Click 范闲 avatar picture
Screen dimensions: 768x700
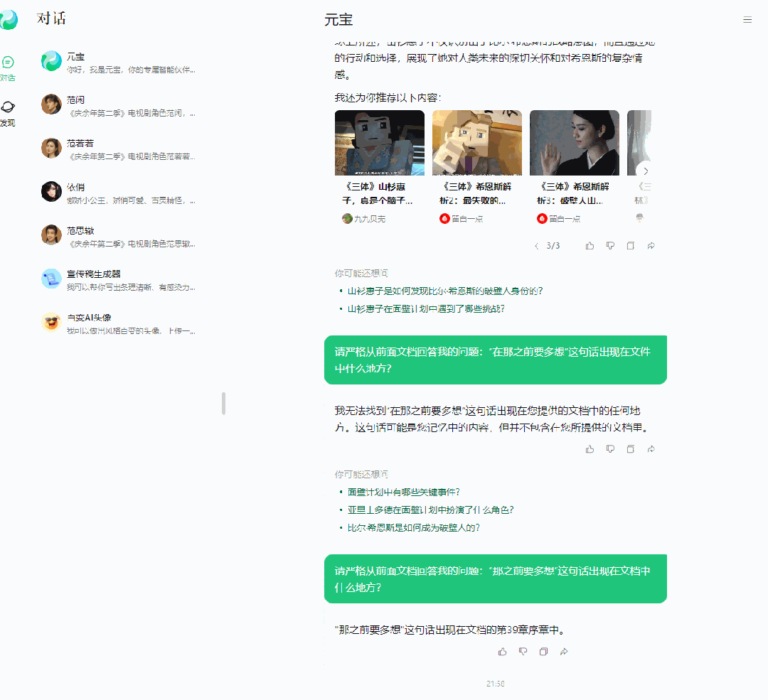51,104
